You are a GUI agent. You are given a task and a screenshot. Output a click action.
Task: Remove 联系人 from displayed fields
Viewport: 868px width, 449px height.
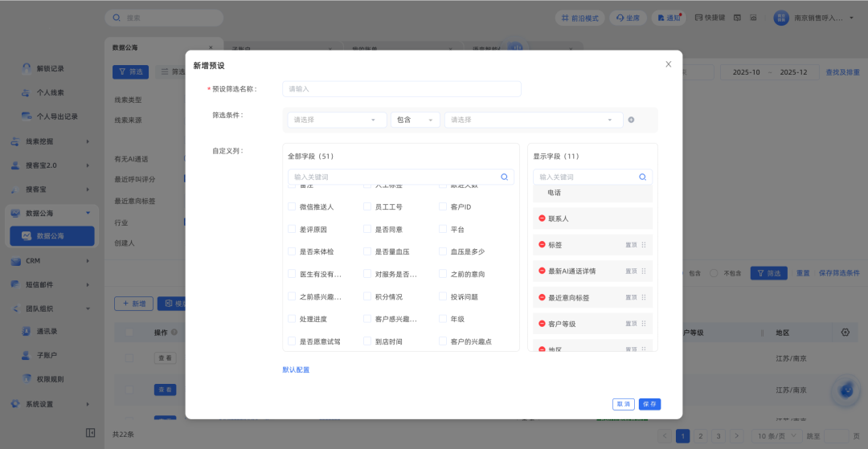point(542,218)
